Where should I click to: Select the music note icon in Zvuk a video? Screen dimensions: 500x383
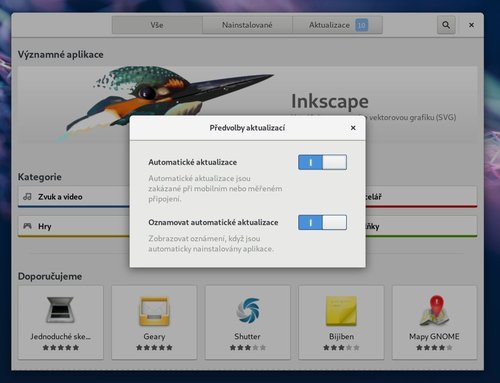pos(27,196)
